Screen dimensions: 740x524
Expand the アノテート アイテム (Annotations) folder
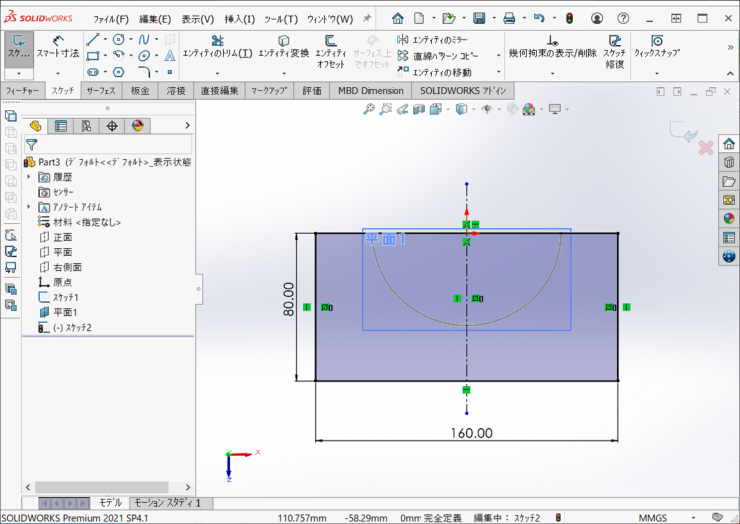(x=29, y=206)
